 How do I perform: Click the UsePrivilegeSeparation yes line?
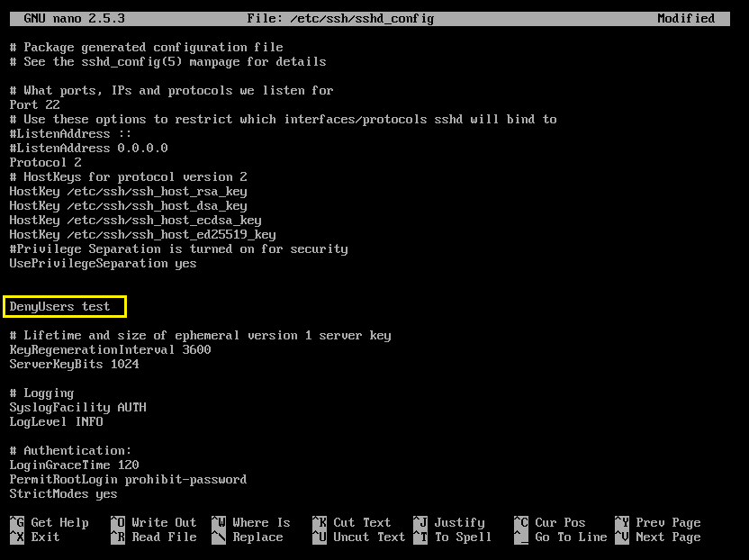pyautogui.click(x=103, y=264)
